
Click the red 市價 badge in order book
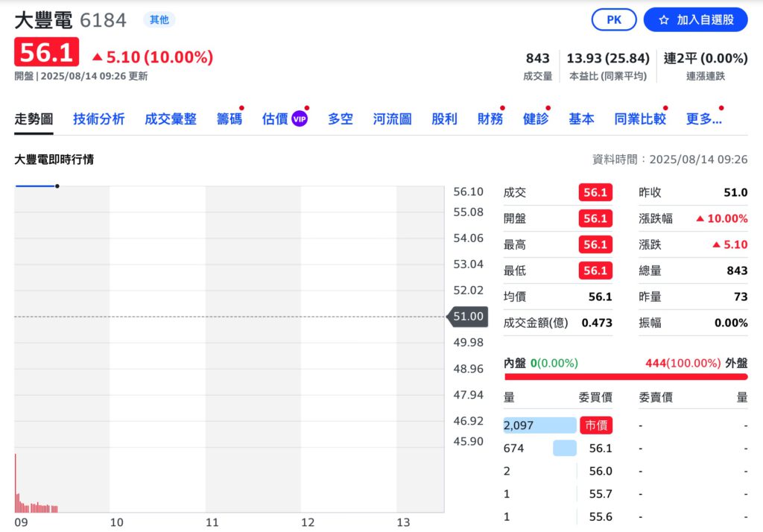595,425
